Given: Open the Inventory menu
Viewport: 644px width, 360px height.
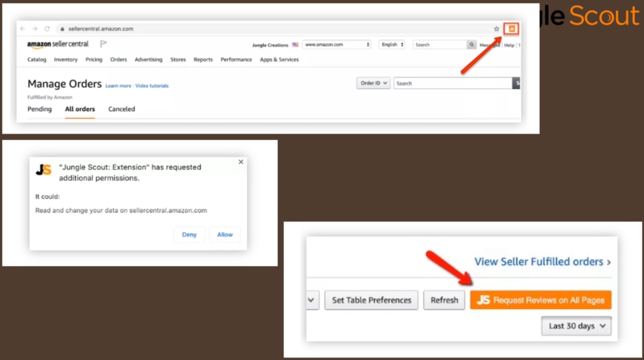Looking at the screenshot, I should [66, 59].
